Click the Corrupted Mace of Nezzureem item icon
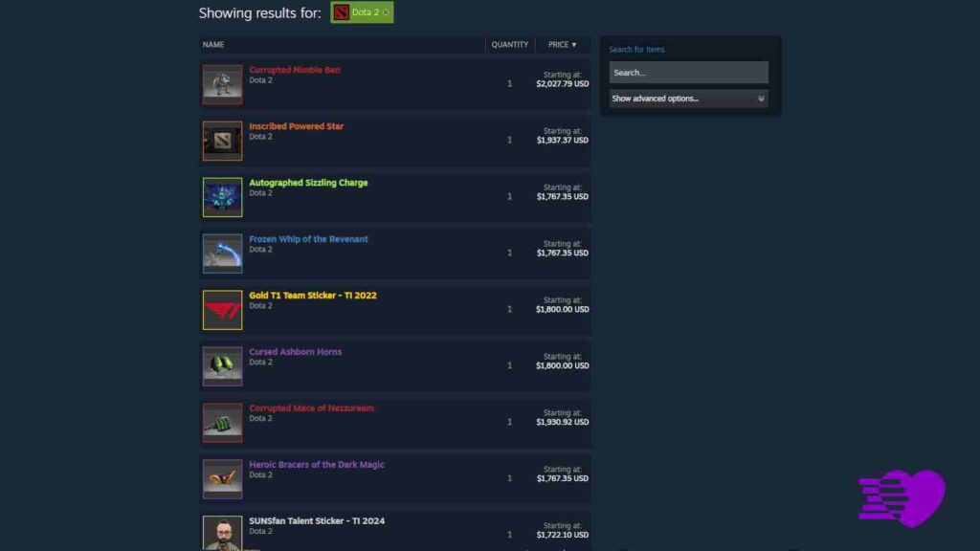The height and width of the screenshot is (551, 980). (x=221, y=422)
